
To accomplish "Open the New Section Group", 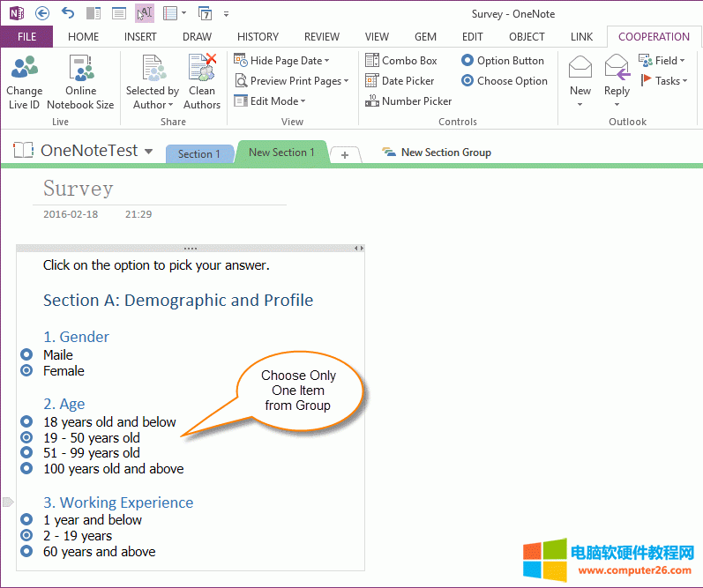I will pos(437,153).
